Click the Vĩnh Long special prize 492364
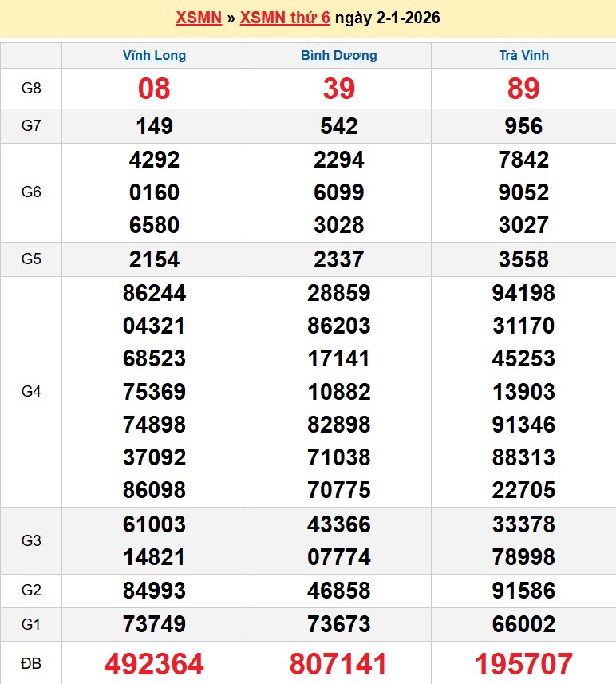 point(154,663)
